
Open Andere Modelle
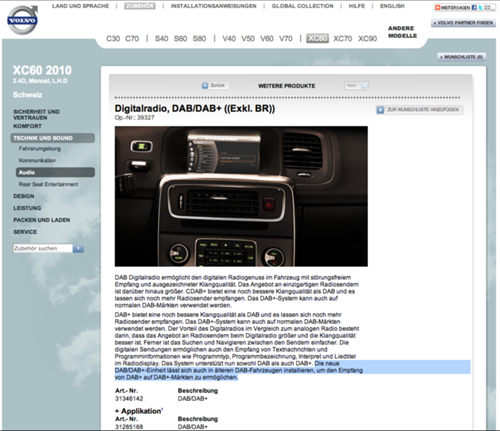coord(402,32)
